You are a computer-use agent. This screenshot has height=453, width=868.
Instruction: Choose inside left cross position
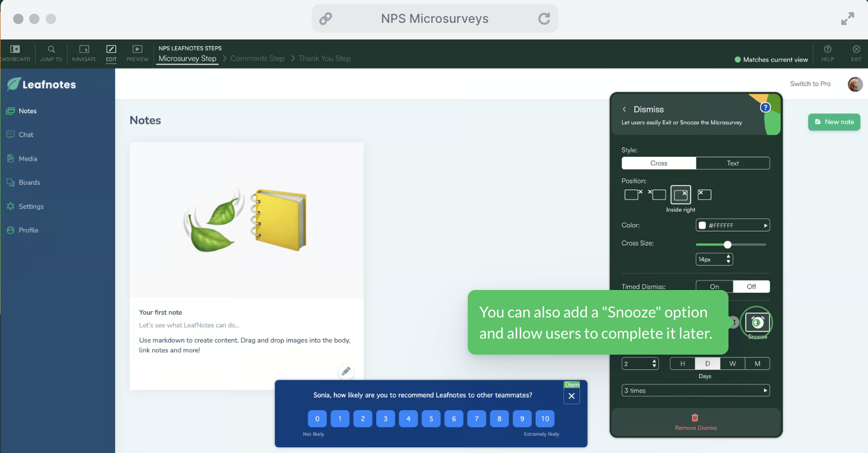(704, 194)
